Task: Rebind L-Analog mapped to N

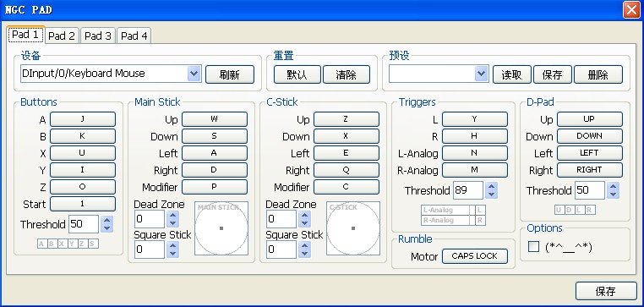Action: click(475, 153)
